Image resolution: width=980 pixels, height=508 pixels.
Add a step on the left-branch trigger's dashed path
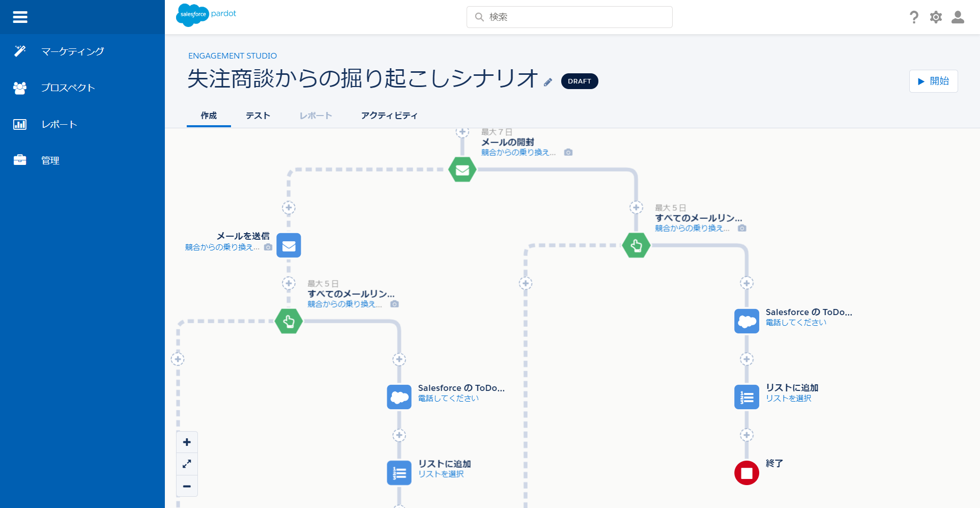178,359
